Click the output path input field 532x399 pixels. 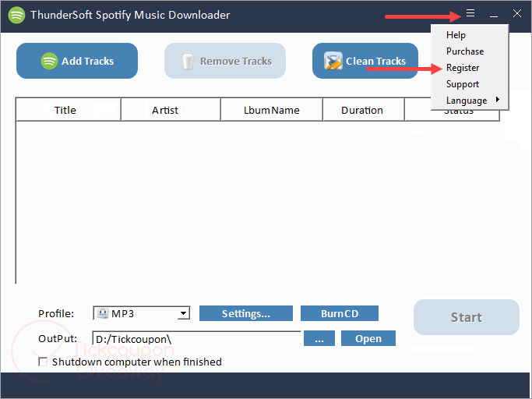(x=196, y=338)
